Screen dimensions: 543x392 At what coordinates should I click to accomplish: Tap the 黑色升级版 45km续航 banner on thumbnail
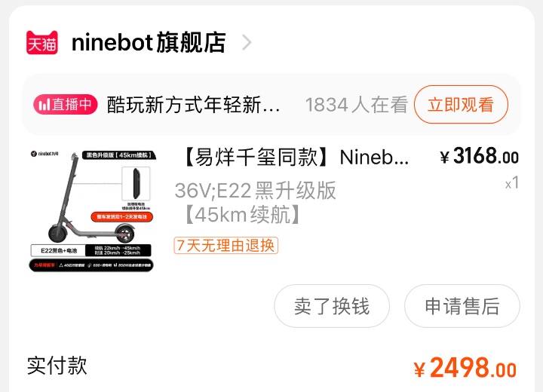[119, 155]
